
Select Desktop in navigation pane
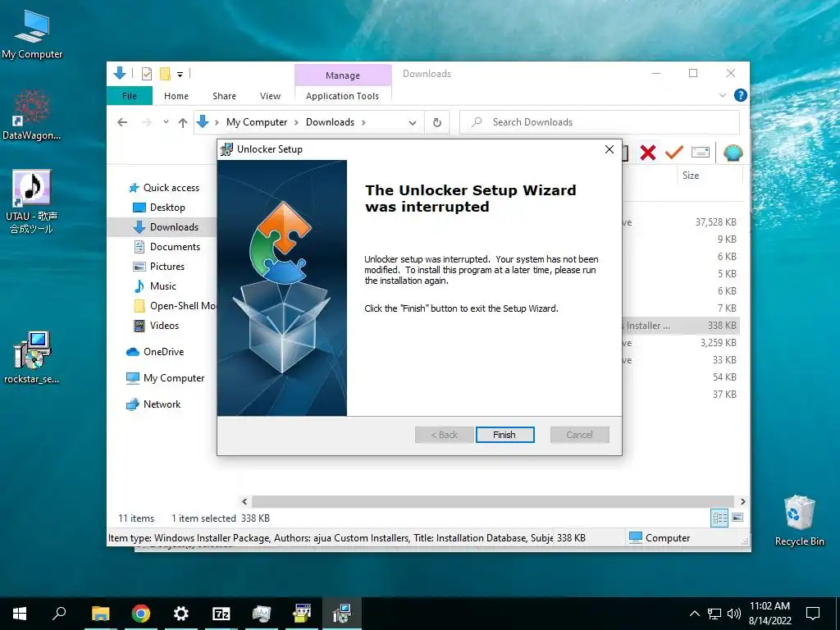[x=159, y=208]
